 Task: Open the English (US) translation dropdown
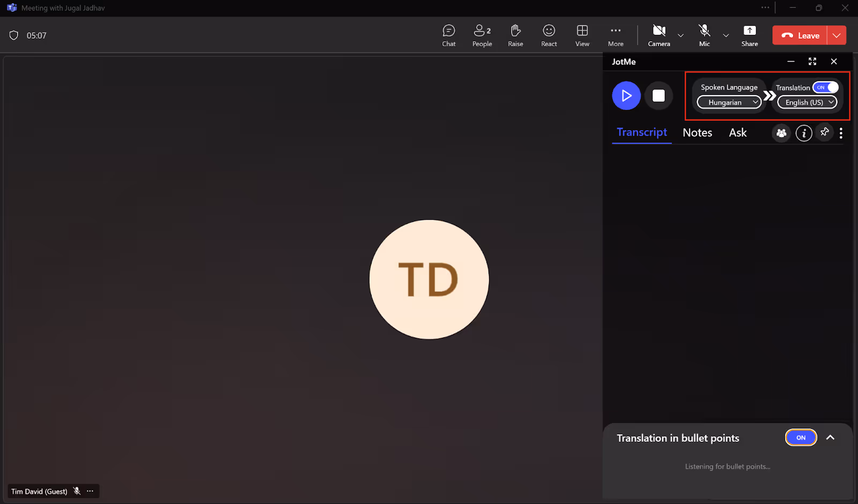tap(807, 102)
